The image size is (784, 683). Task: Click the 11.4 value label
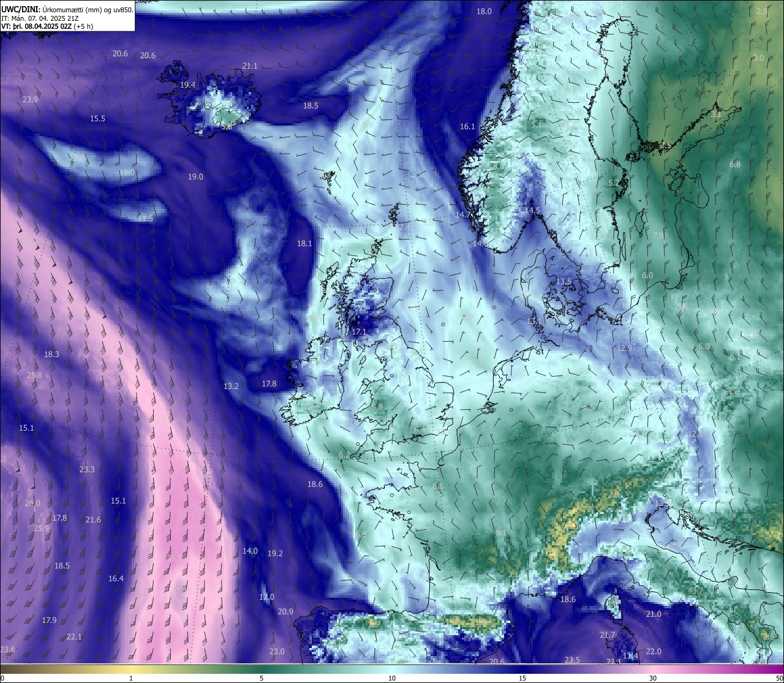630,655
